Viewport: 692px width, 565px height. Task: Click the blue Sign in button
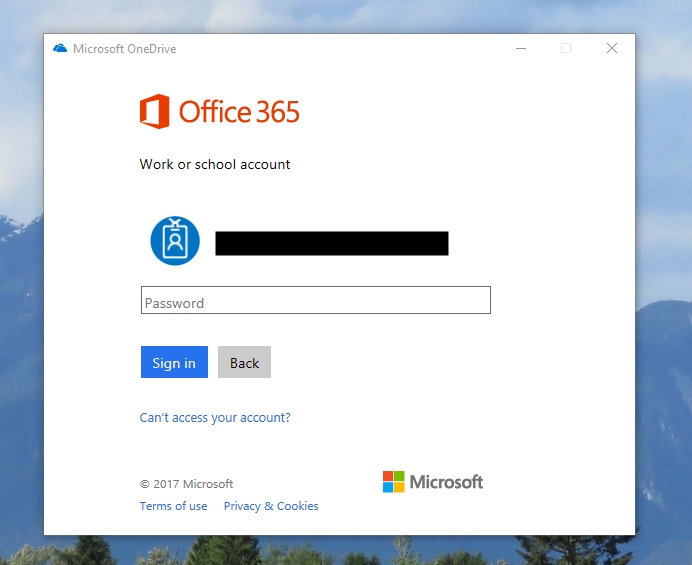(174, 362)
